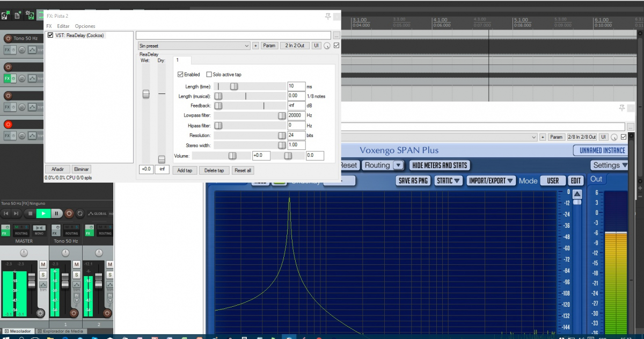Switch to the Explorador de Media tab
This screenshot has width=644, height=339.
point(61,331)
